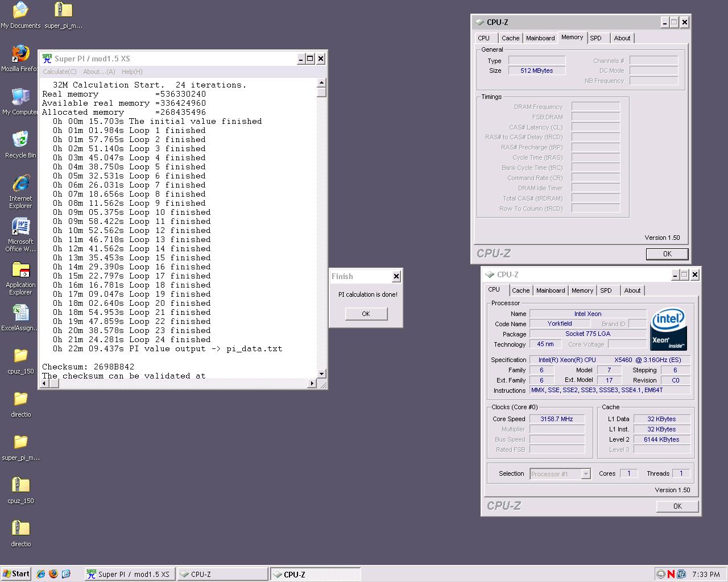
Task: Switch to the Mainboard tab in the lower CPU-Z window
Action: (x=551, y=290)
